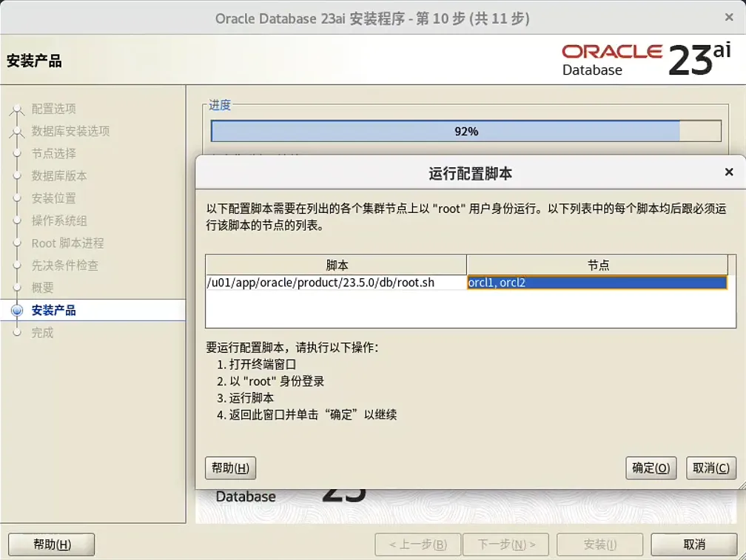Click the 安装(I) button

tap(599, 544)
